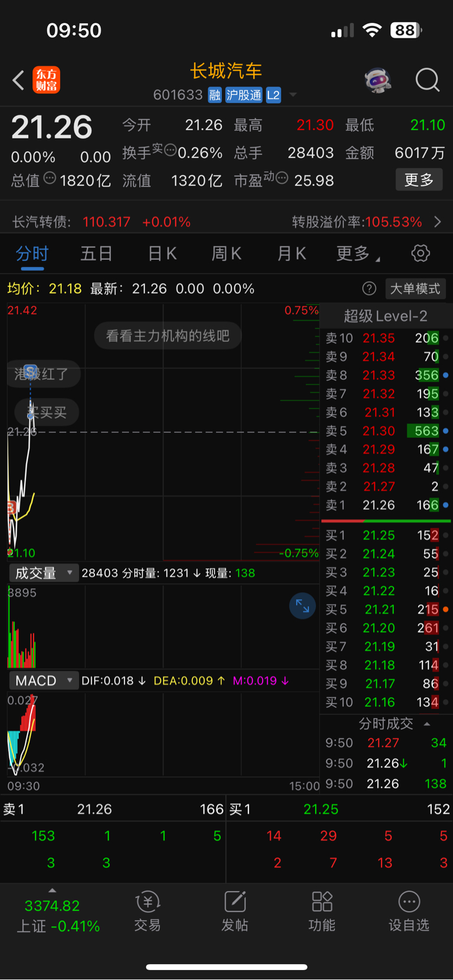Viewport: 453px width, 980px height.
Task: Tap 看看主力机构的线吧 comment bubble
Action: pos(168,336)
